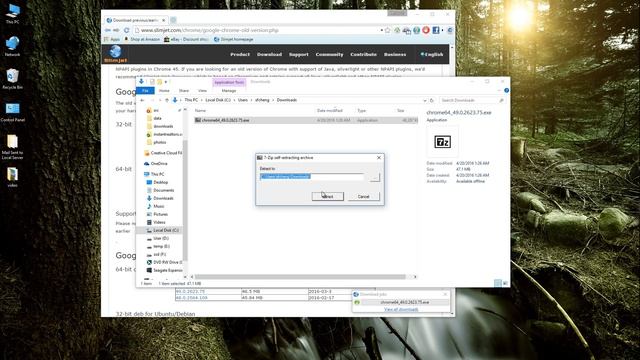This screenshot has width=640, height=360.
Task: Open the This PC desktop icon
Action: click(13, 13)
